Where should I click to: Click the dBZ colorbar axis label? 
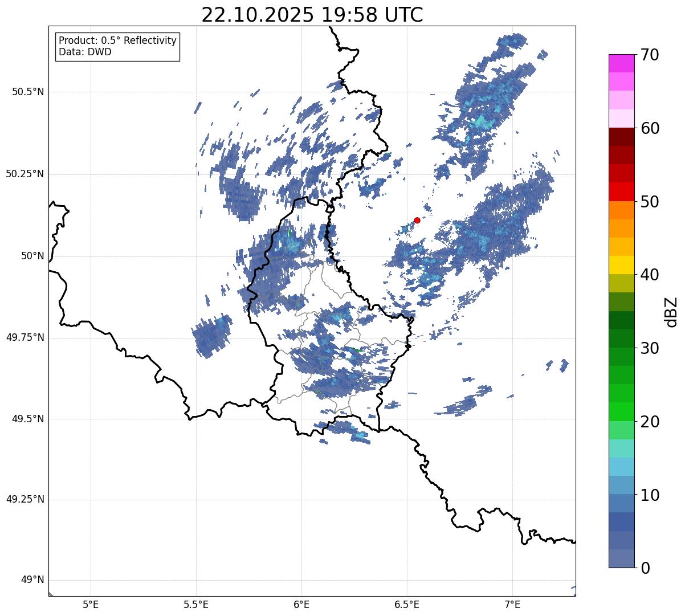tap(671, 311)
